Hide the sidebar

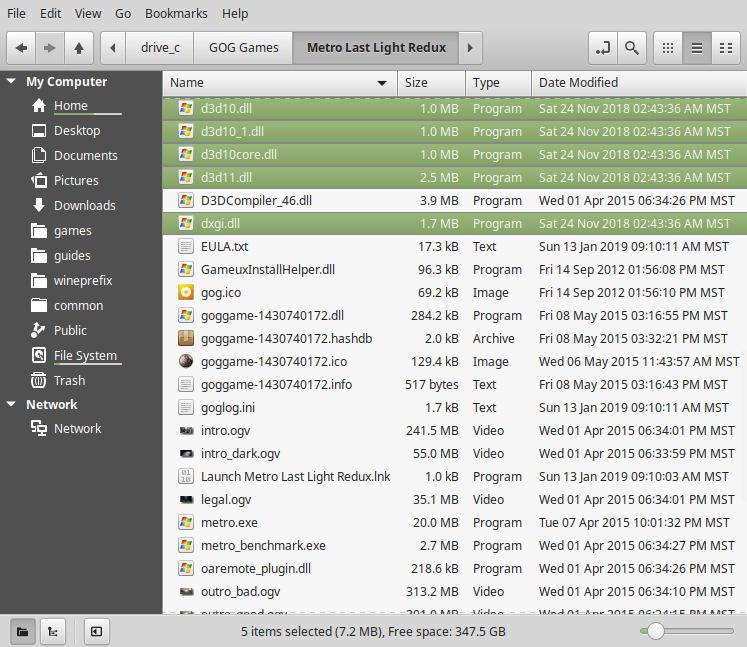point(97,632)
